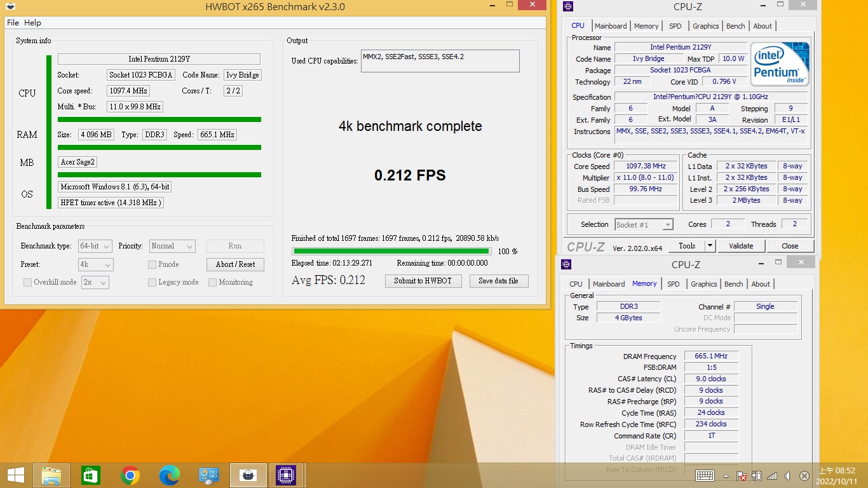Switch to Mainboard tab in upper CPU-Z

[x=611, y=26]
